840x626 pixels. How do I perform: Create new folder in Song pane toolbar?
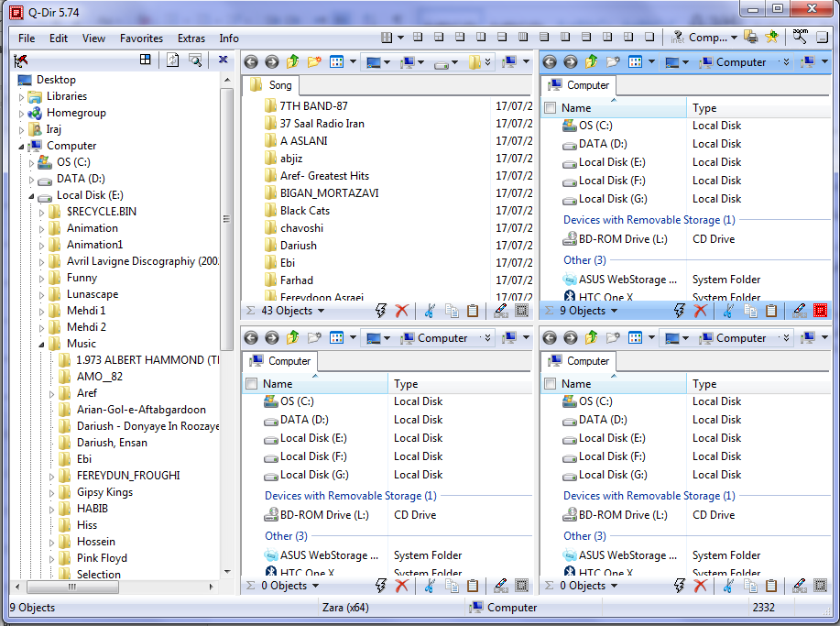[314, 61]
